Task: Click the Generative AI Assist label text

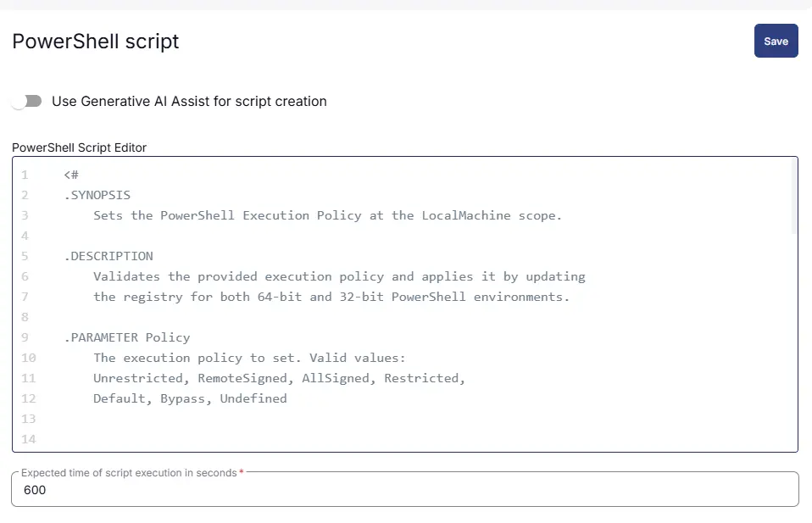Action: pos(189,102)
